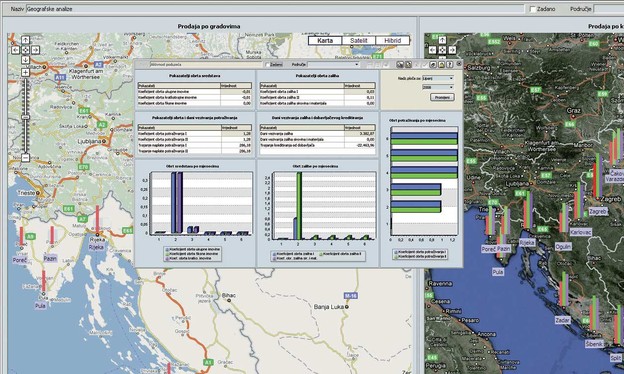
Task: Close the popup window with the round X
Action: point(458,64)
